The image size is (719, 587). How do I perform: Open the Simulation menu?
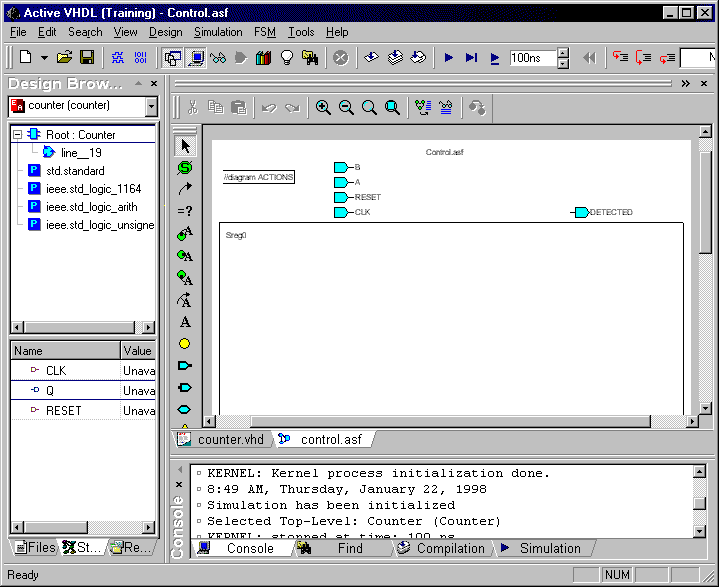(x=218, y=32)
